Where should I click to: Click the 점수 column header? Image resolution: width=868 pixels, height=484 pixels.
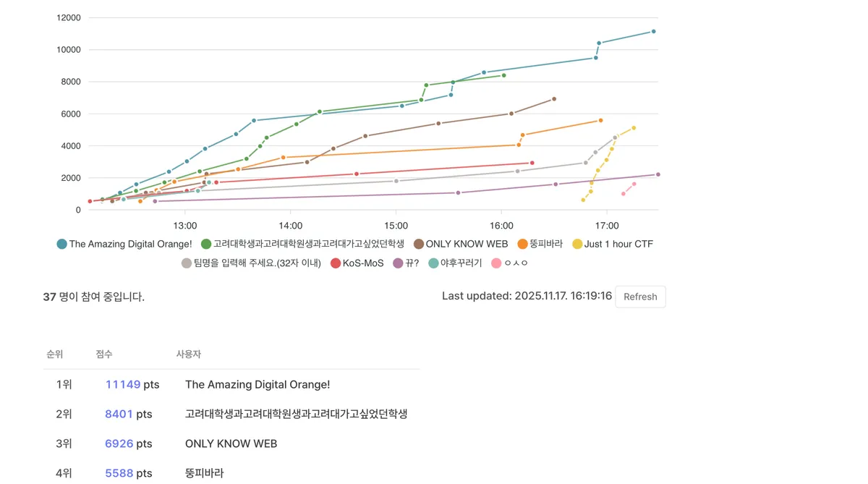103,354
